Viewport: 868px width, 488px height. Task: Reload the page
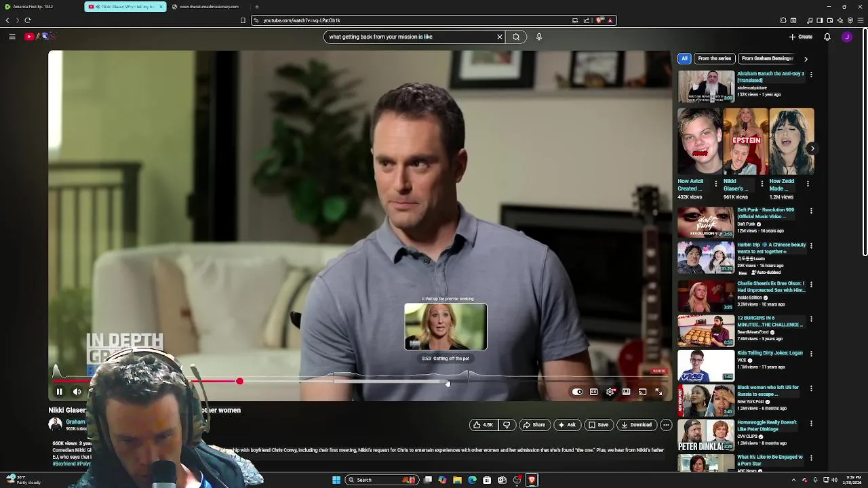pyautogui.click(x=28, y=20)
